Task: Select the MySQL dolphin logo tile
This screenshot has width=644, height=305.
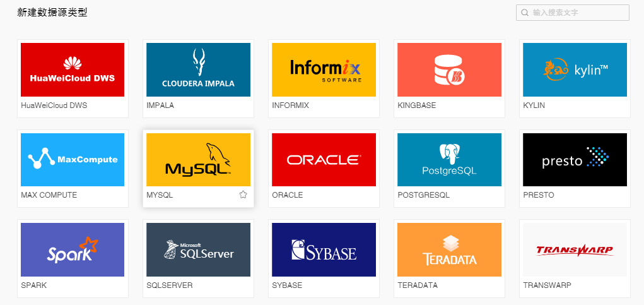Action: point(199,160)
